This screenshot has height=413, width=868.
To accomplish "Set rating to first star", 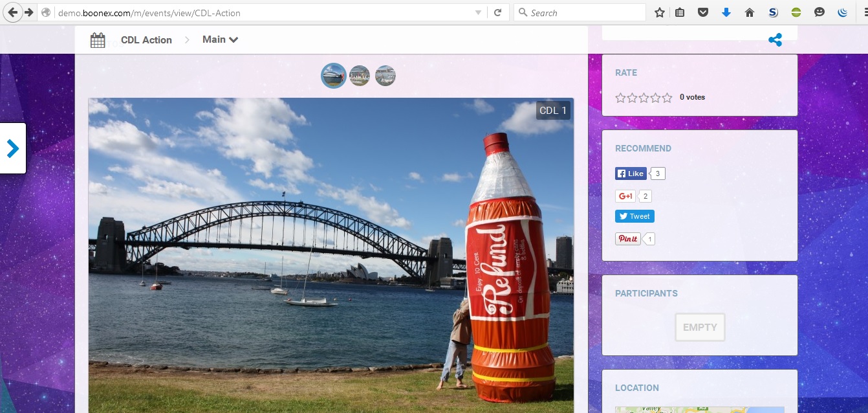I will coord(621,98).
